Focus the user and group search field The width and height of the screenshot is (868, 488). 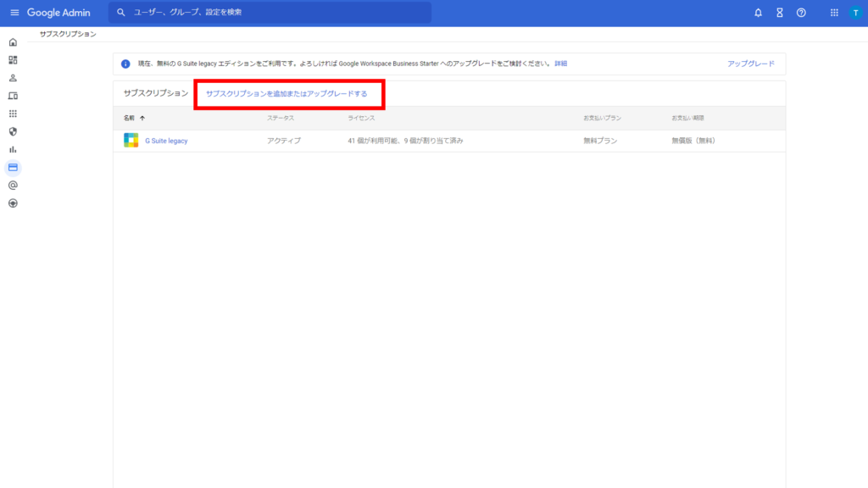coord(270,12)
